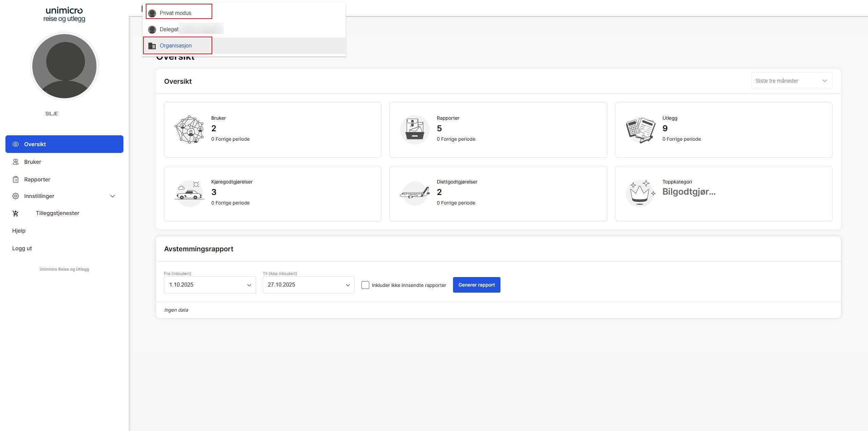The height and width of the screenshot is (431, 868).
Task: Click the Logg ut link
Action: coord(22,248)
